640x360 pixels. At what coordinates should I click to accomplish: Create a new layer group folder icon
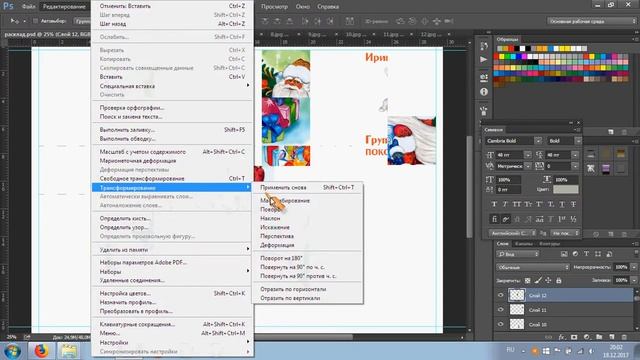[599, 337]
